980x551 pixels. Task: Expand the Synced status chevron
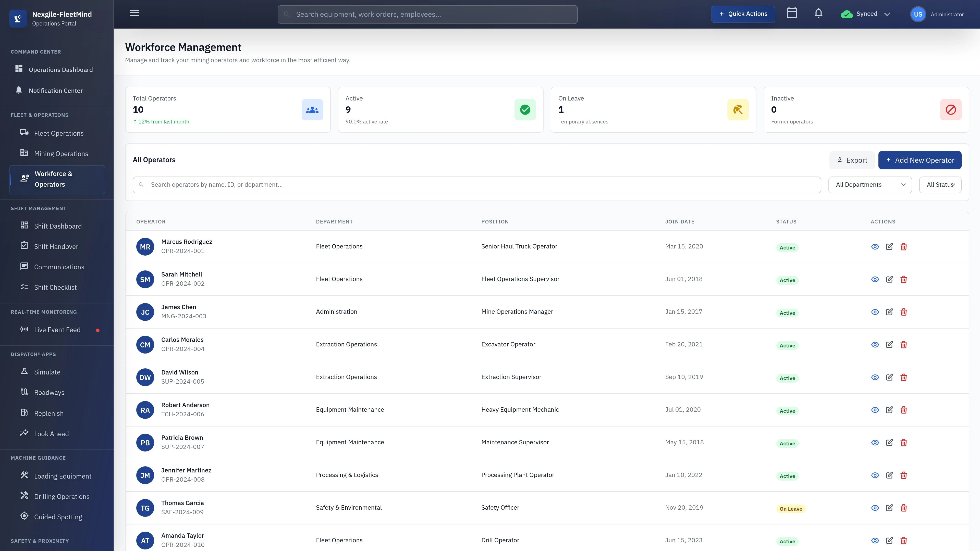[x=888, y=14]
